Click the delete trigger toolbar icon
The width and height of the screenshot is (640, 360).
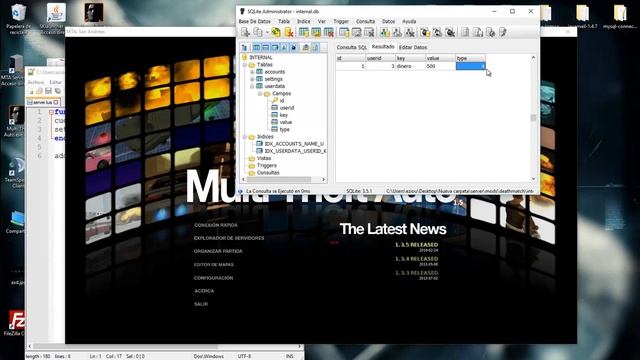[x=450, y=32]
